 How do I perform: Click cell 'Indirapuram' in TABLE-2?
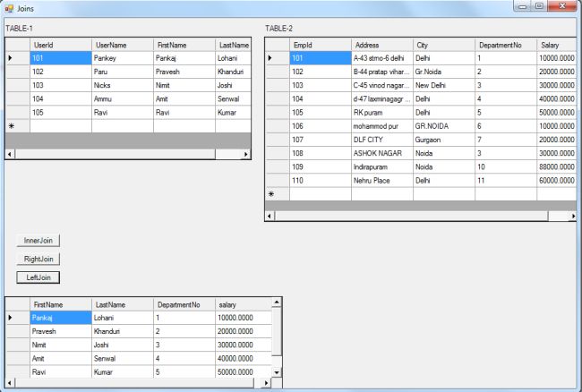coord(382,166)
